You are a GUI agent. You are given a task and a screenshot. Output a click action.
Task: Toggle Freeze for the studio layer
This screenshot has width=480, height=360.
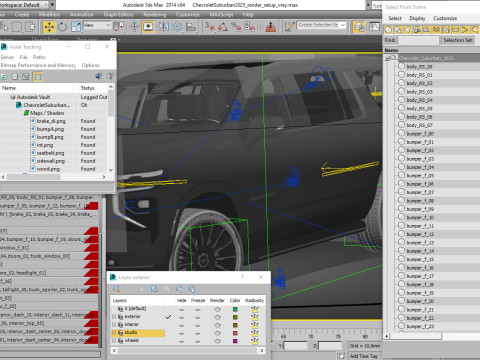[x=198, y=333]
